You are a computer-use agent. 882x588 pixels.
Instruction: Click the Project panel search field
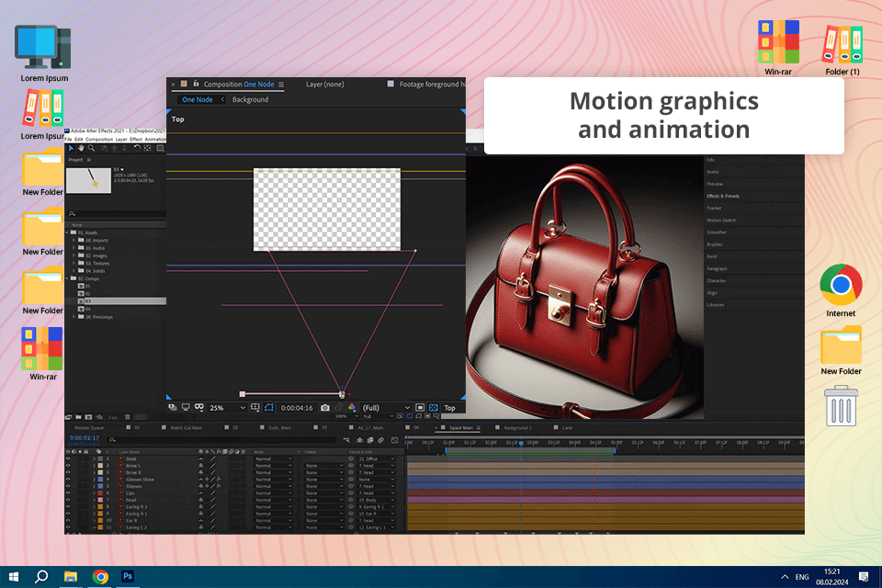click(x=117, y=214)
